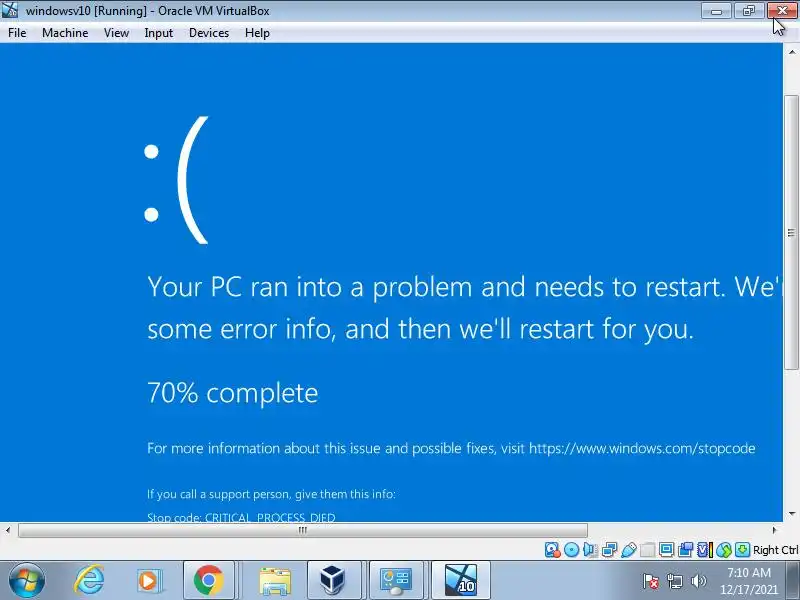Open the Input menu
The height and width of the screenshot is (600, 800).
coord(158,33)
